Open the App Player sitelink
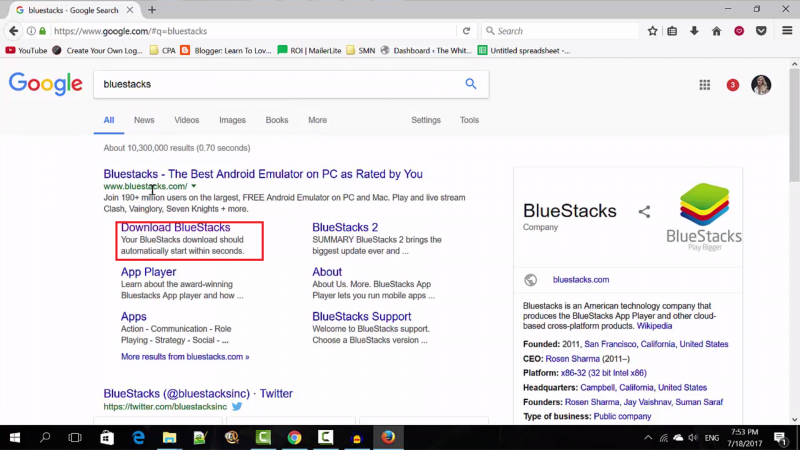The height and width of the screenshot is (450, 800). [x=148, y=271]
